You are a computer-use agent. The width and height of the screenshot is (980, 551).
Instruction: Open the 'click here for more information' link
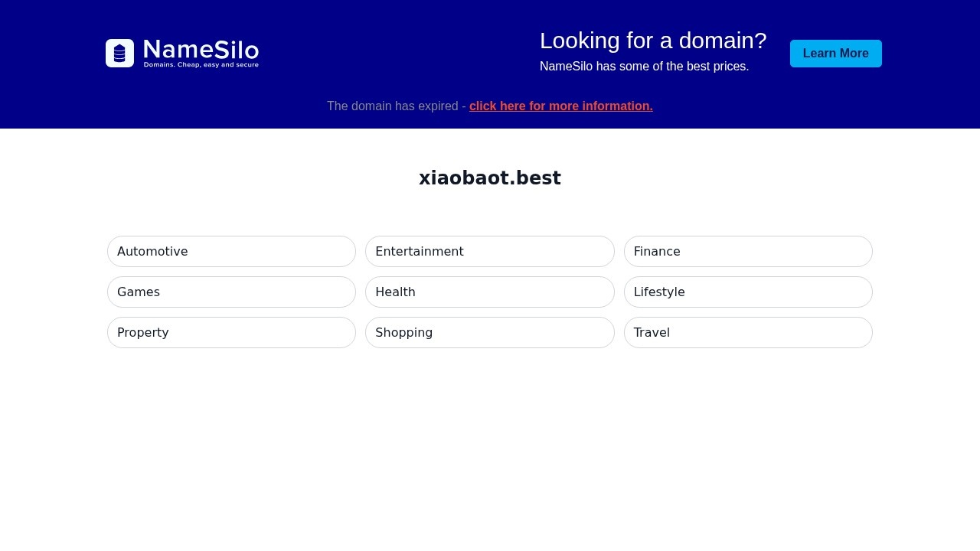pyautogui.click(x=560, y=106)
